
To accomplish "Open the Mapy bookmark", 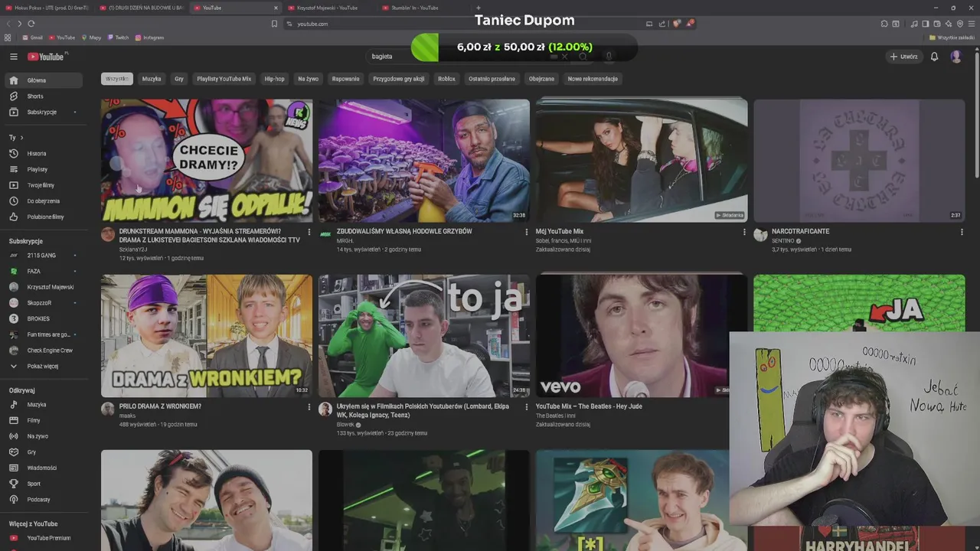I will 90,37.
